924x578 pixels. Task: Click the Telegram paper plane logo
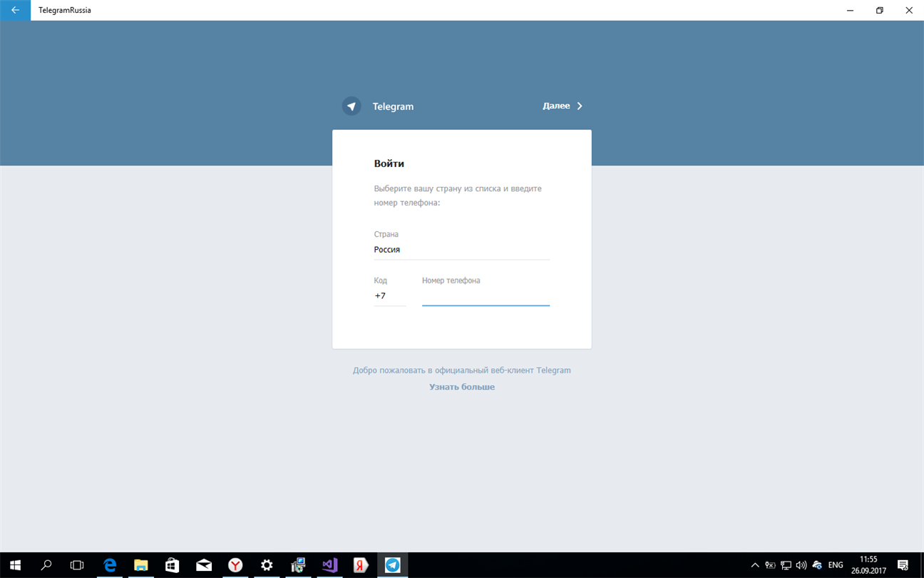click(x=351, y=106)
